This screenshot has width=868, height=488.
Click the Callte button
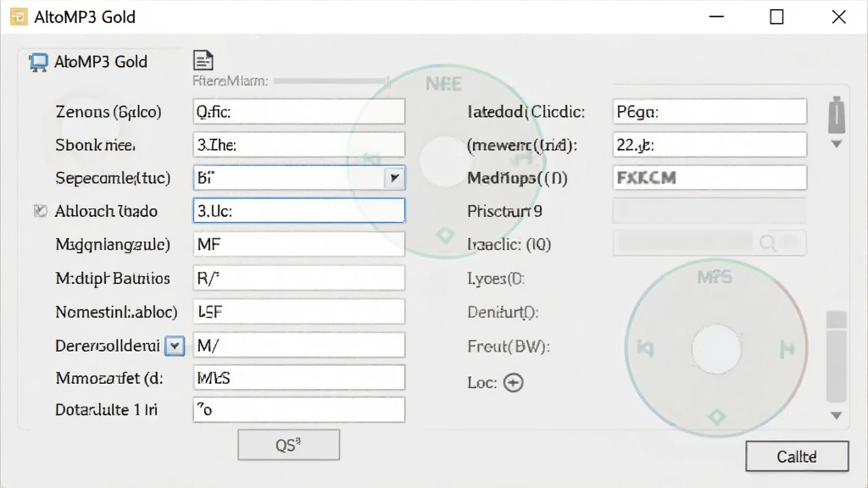pyautogui.click(x=797, y=457)
